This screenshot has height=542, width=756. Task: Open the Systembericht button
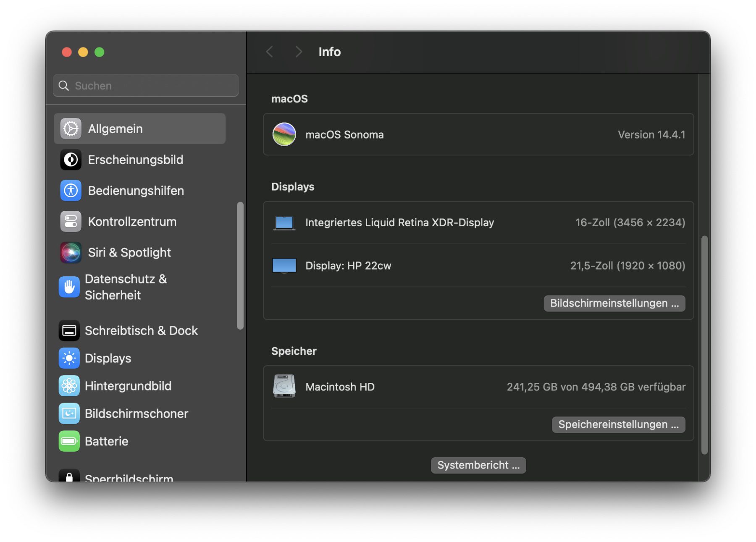(478, 465)
